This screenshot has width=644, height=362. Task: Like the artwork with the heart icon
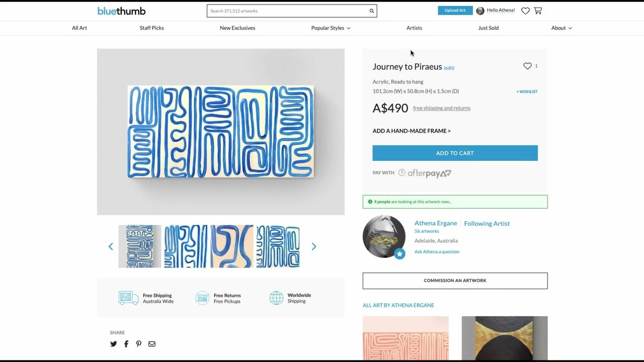[527, 66]
